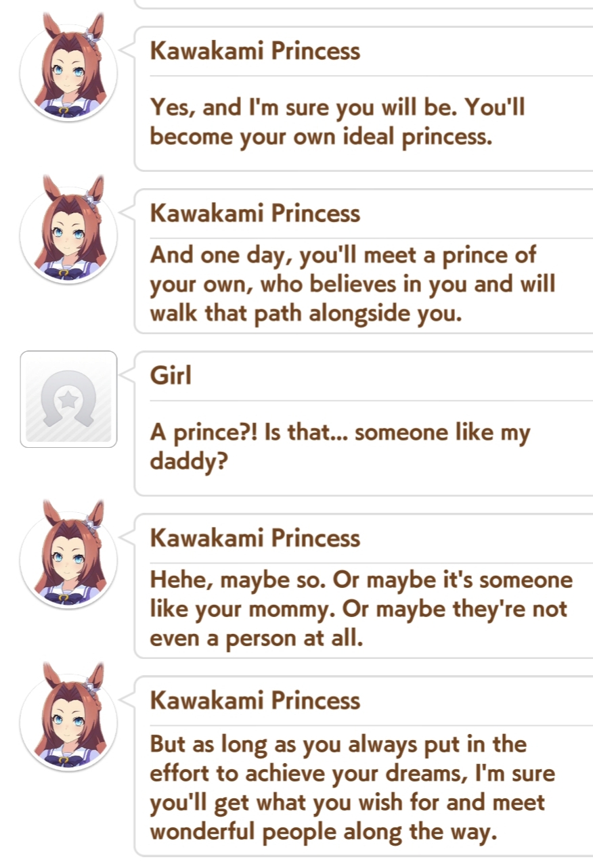The width and height of the screenshot is (593, 868).
Task: Click speaker name above 'And one day' message
Action: tap(255, 214)
